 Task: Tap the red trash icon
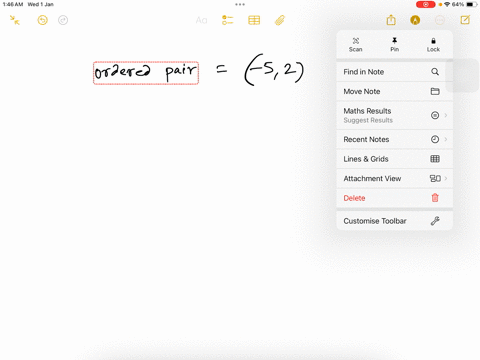pos(435,198)
